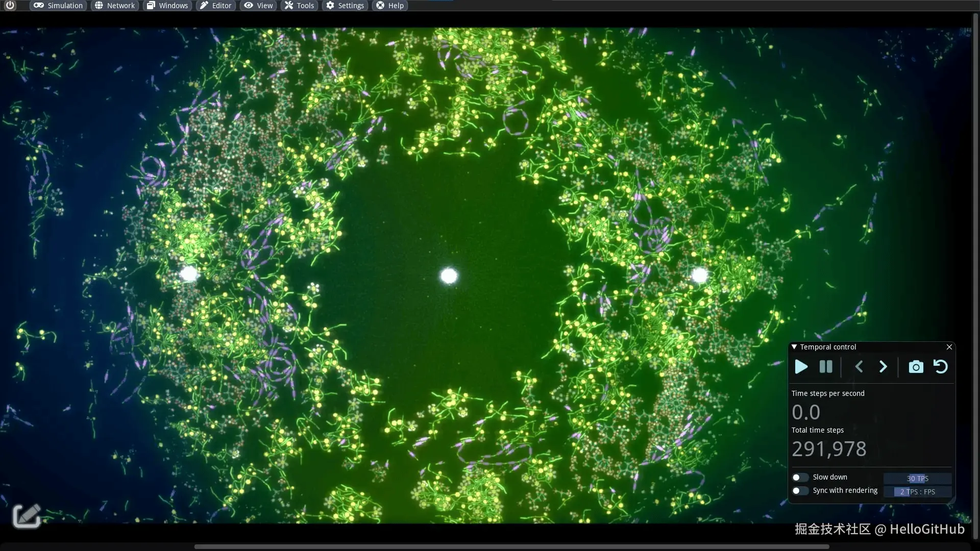Screen dimensions: 980x551
Task: Click the 2 TPS : FPS slider
Action: point(917,492)
